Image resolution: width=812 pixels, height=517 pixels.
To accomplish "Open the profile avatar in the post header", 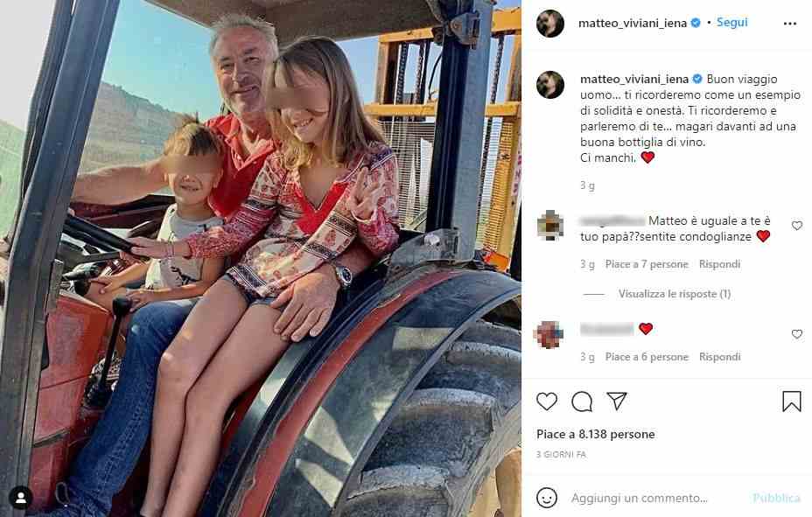I will click(x=550, y=24).
